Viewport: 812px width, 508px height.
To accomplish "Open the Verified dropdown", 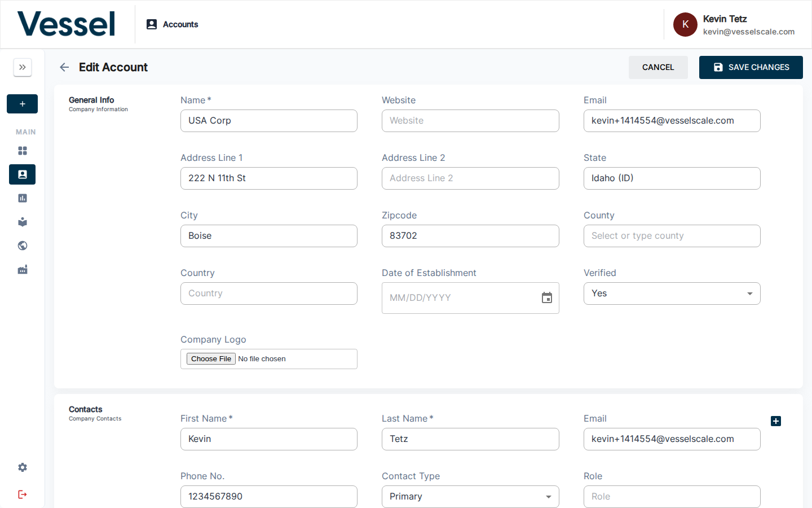I will (672, 294).
